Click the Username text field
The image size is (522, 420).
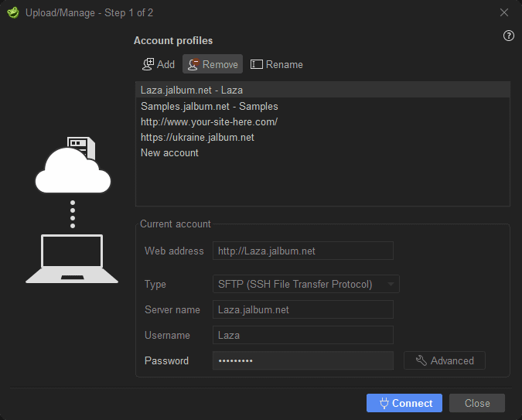tap(303, 335)
